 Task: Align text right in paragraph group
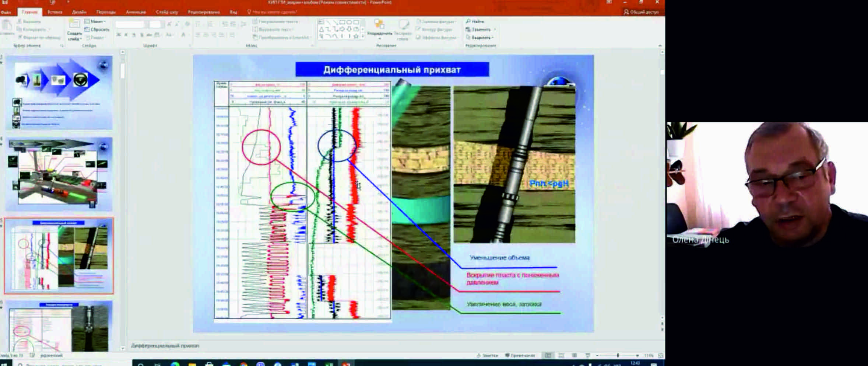(x=213, y=35)
